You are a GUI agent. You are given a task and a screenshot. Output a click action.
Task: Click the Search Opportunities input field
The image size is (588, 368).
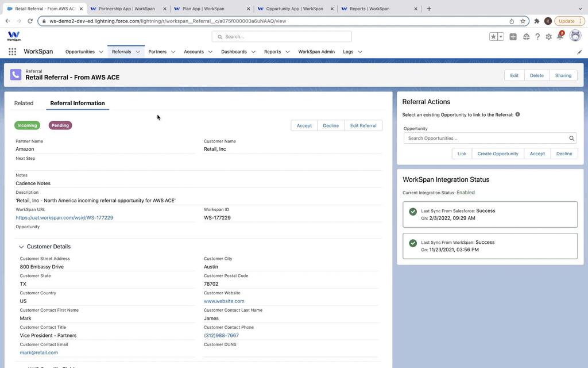coord(490,138)
